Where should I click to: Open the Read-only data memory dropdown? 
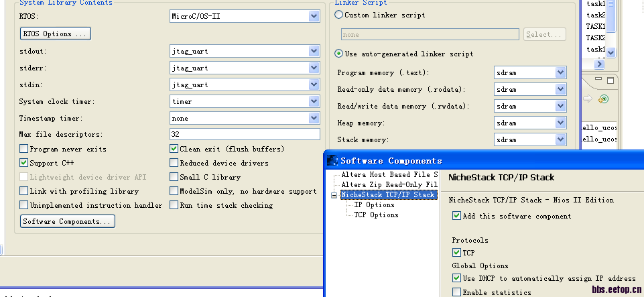pos(561,89)
